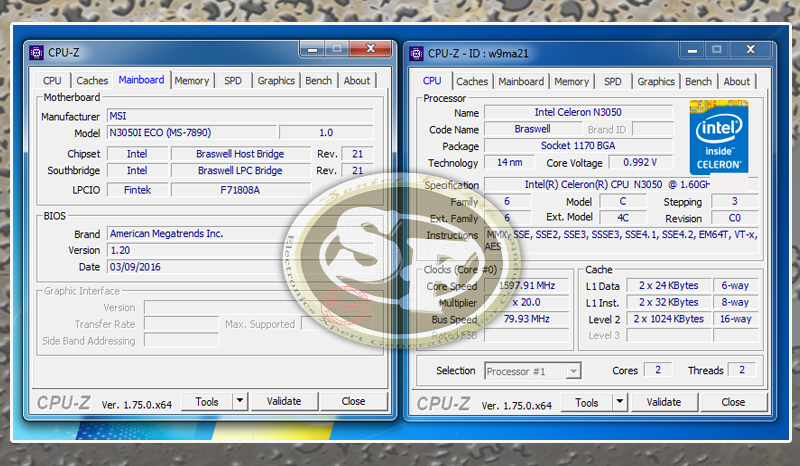Viewport: 800px width, 466px height.
Task: Click the 'Fintek' LPCIO value
Action: [x=137, y=190]
